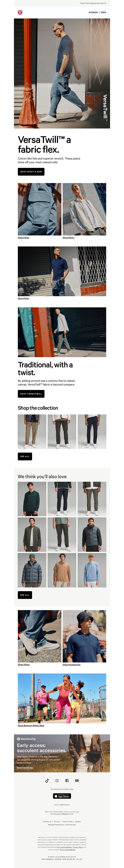
Task: Click SEE ALL under Shop the collection
Action: 25,456
